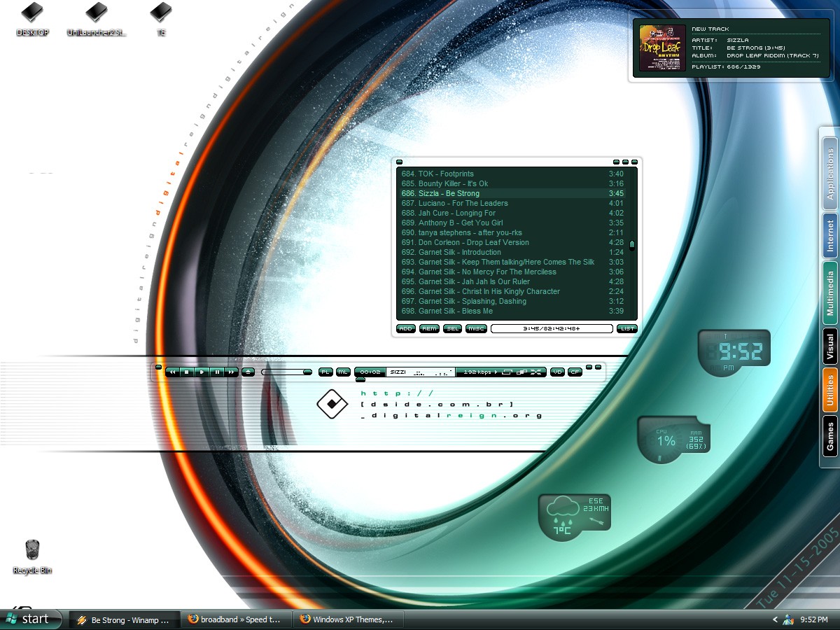Viewport: 840px width, 630px height.
Task: Open the Multimedia sidebar tab
Action: tap(830, 293)
